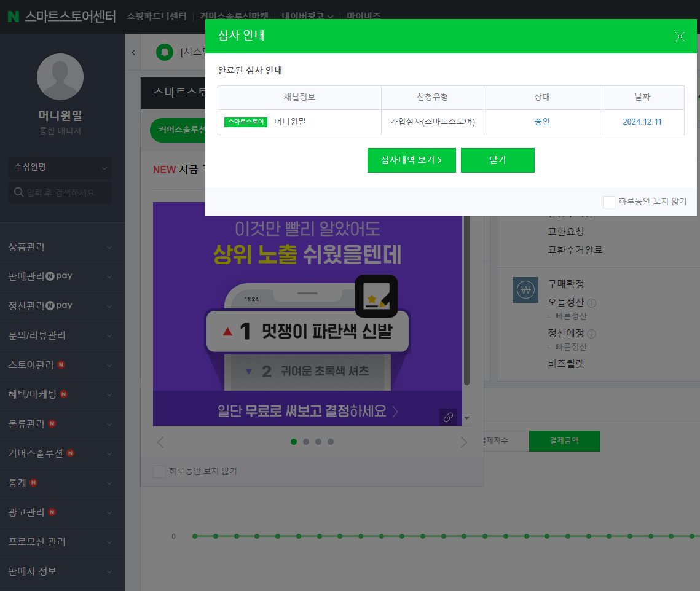Screen dimensions: 700x591
Task: Select the second banner pagination dot
Action: click(306, 442)
